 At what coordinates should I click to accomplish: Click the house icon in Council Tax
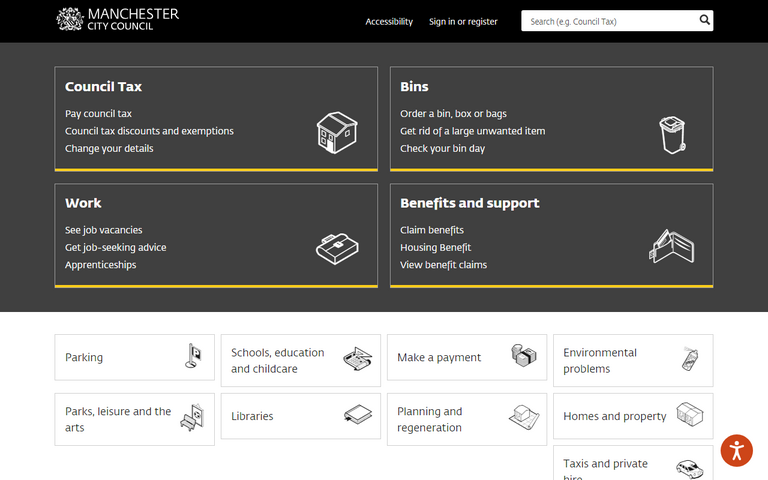[x=336, y=132]
